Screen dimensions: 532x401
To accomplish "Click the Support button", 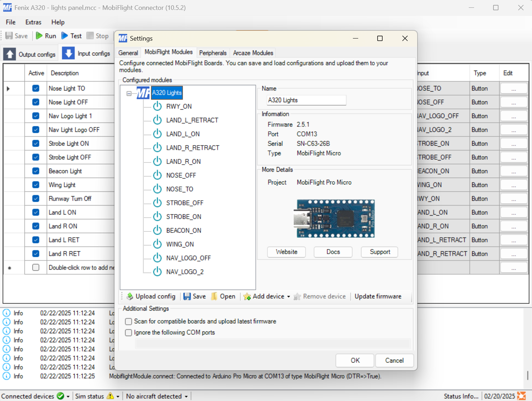I will [x=380, y=252].
